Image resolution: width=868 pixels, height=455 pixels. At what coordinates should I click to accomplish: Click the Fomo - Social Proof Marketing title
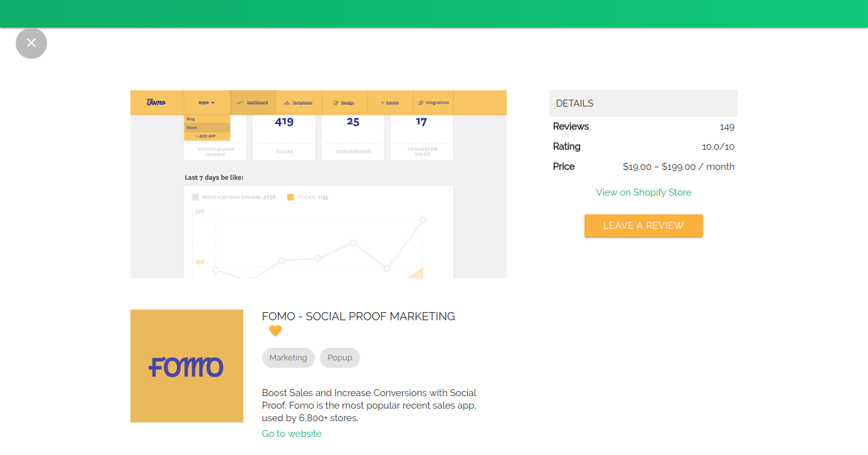[x=359, y=316]
